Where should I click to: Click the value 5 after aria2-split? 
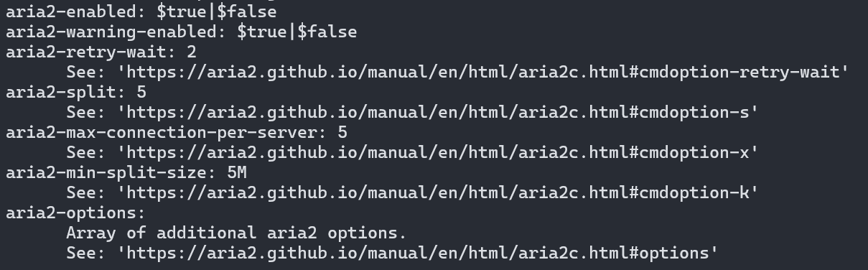141,92
